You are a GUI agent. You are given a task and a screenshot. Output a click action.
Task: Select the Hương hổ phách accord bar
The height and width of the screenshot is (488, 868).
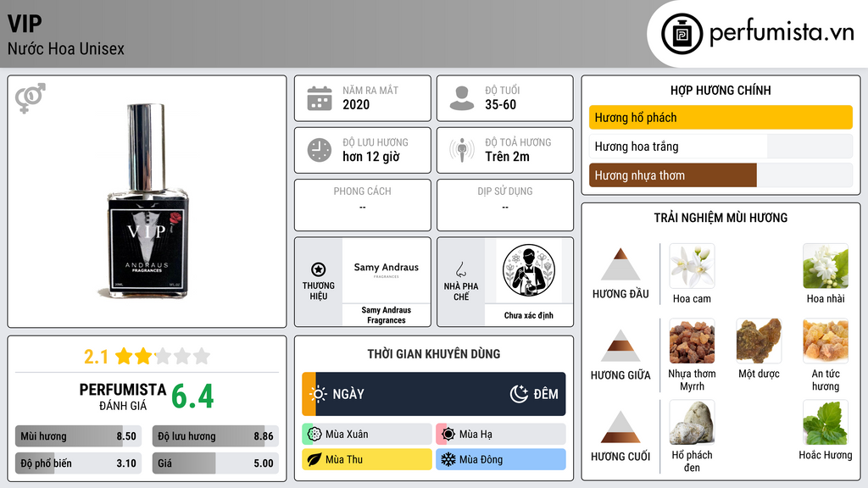pos(721,117)
